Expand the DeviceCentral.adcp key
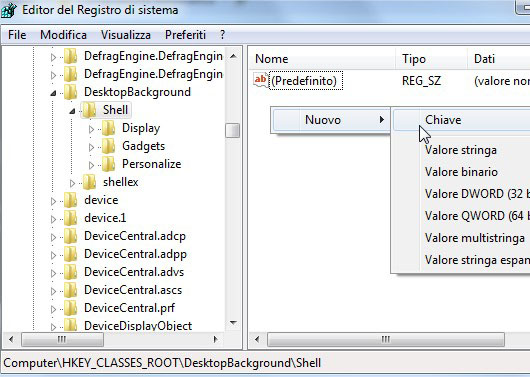 (53, 237)
